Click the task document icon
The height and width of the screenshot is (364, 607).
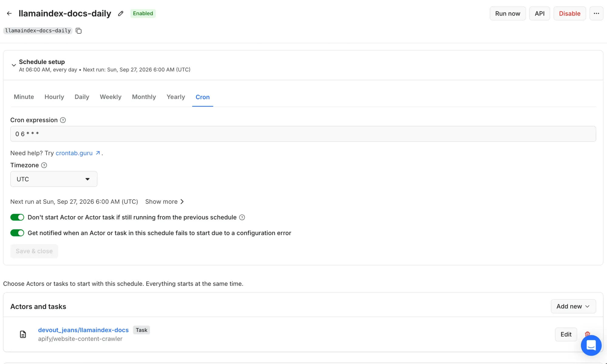coord(23,334)
